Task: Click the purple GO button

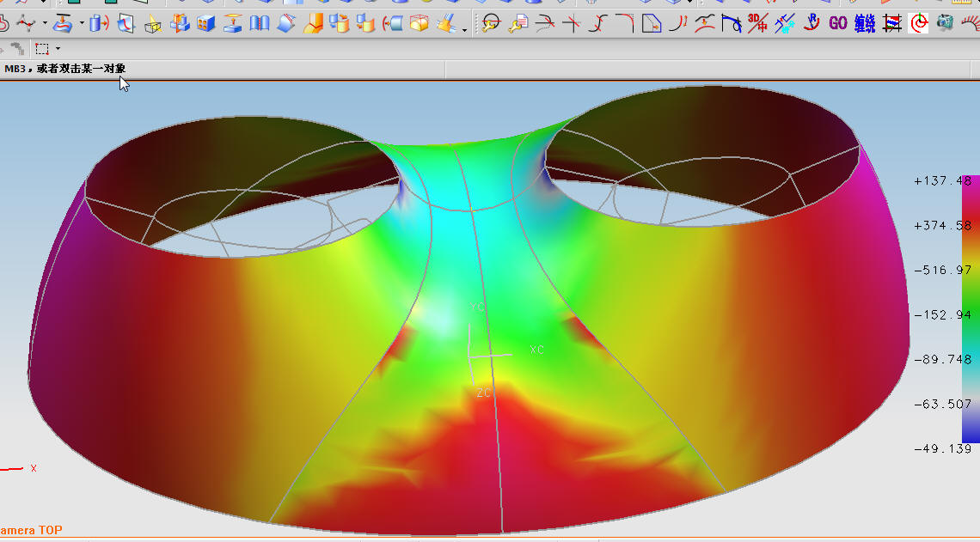Action: point(837,24)
